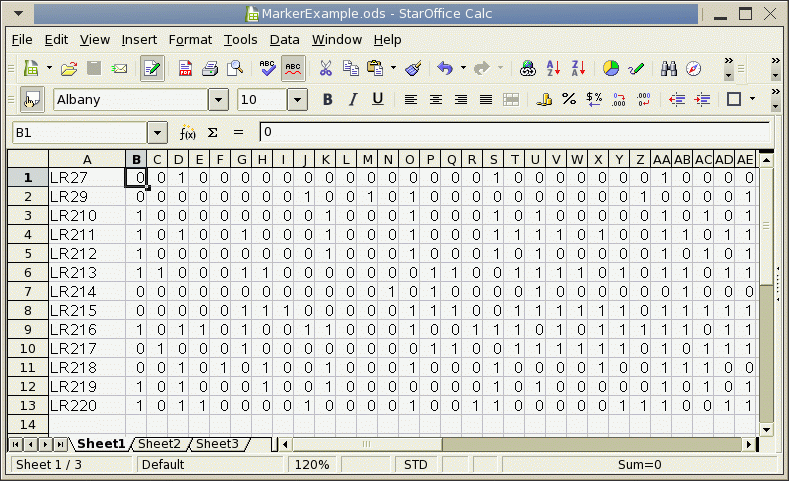Click the Export as PDF icon
789x481 pixels.
point(185,69)
